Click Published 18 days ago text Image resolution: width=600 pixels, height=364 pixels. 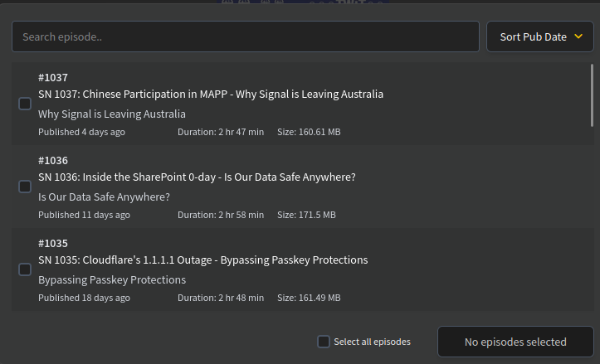point(84,298)
